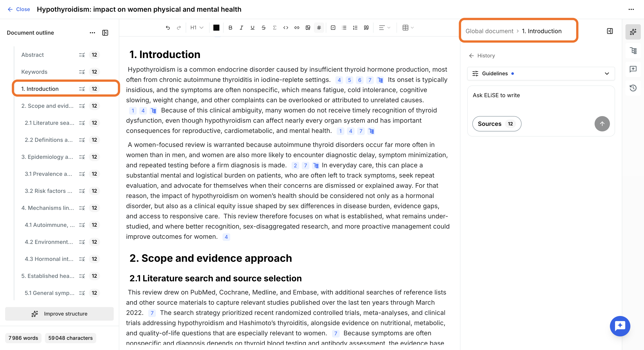This screenshot has height=350, width=644.
Task: Open the black text color swatch
Action: click(216, 28)
